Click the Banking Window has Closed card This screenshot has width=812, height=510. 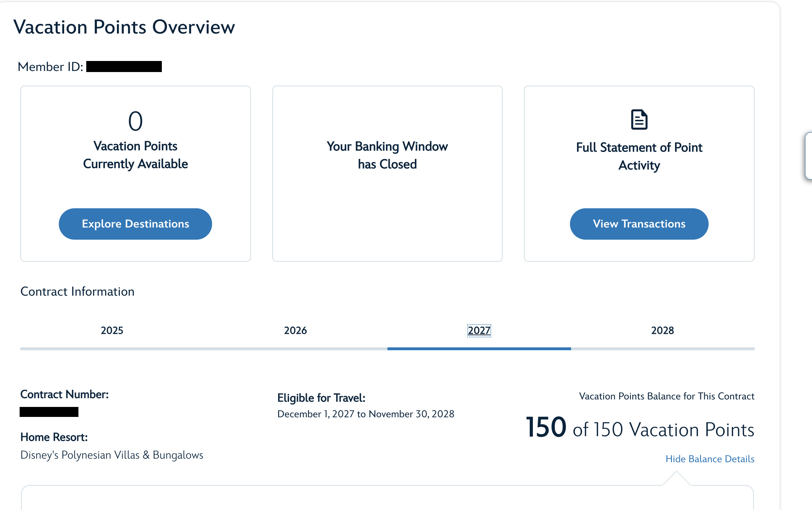coord(387,174)
